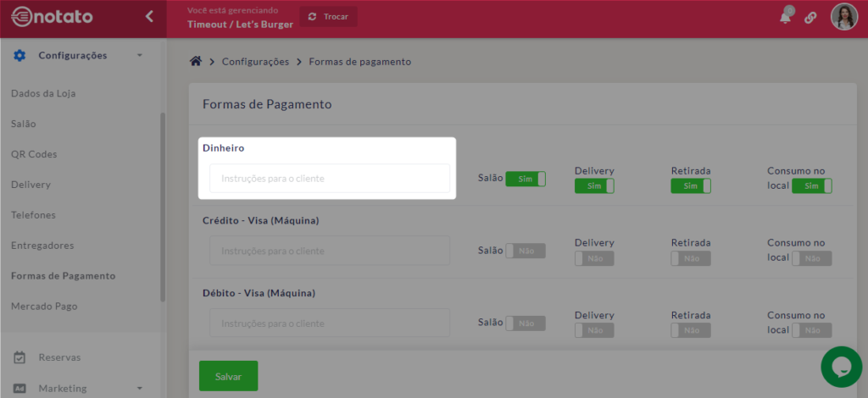Click the Trocar store button

coord(329,17)
